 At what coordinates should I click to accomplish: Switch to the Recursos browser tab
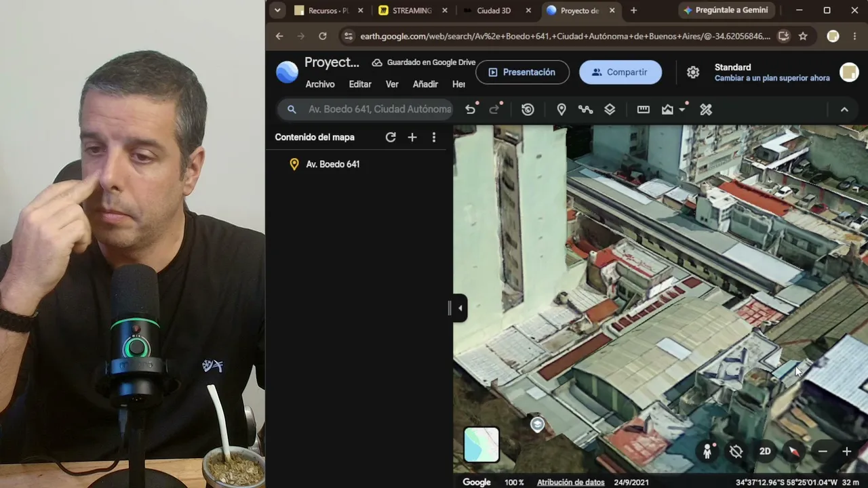point(329,10)
